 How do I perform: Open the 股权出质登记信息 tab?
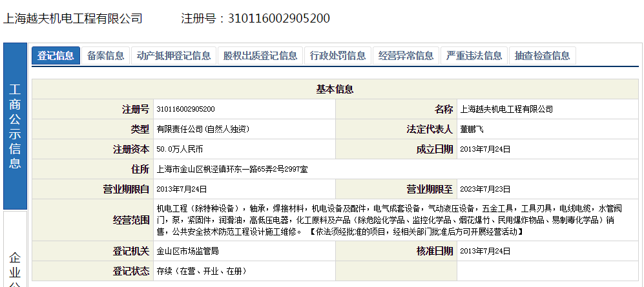coord(260,55)
